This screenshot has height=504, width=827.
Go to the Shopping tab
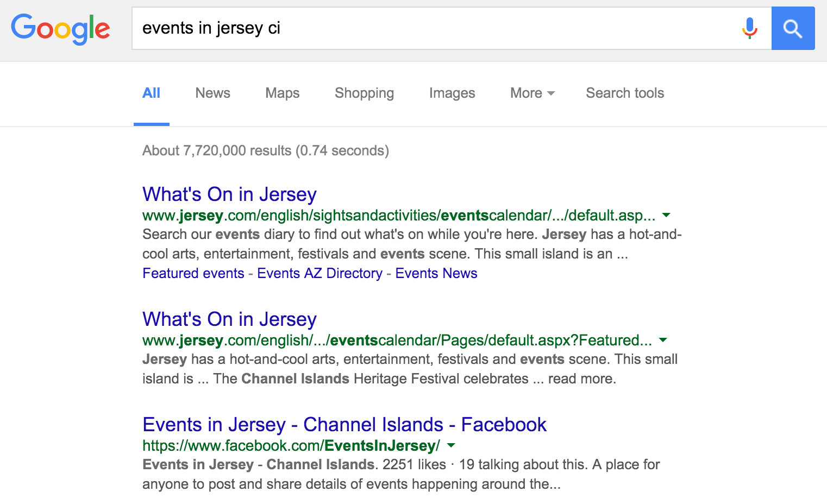[364, 93]
